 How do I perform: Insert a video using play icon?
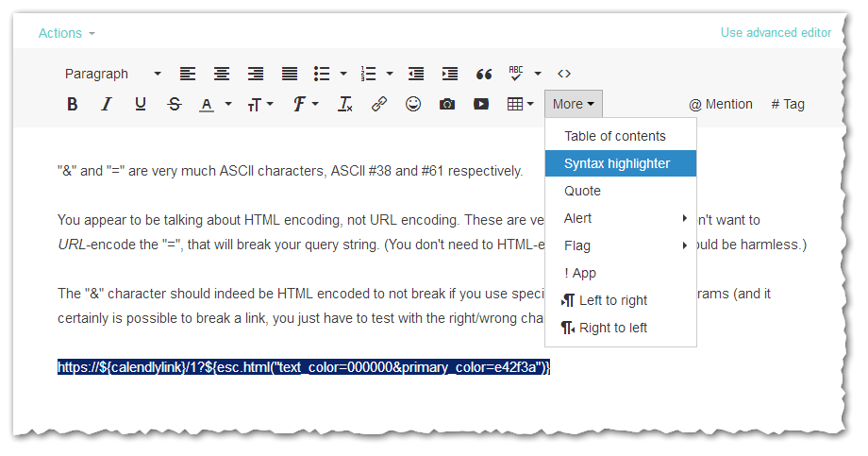481,105
